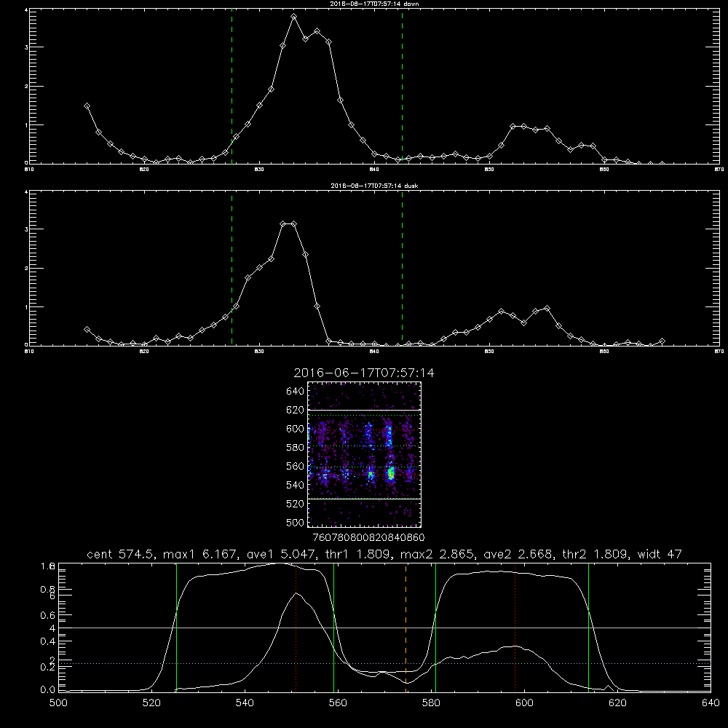Click the last green vertical line near 614
Screen dimensions: 728x728
tap(589, 628)
